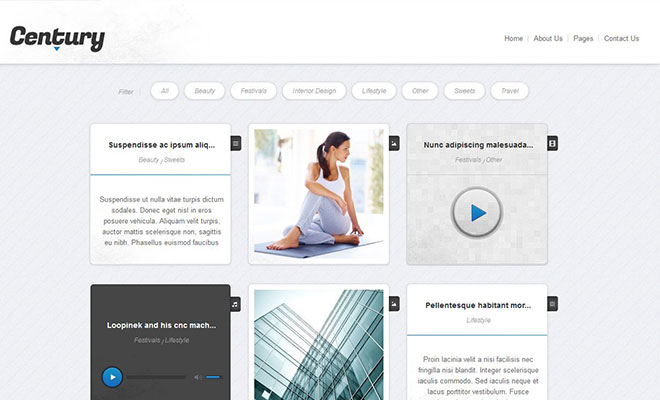Select the Interior Design filter
Image resolution: width=660 pixels, height=400 pixels.
tap(314, 91)
